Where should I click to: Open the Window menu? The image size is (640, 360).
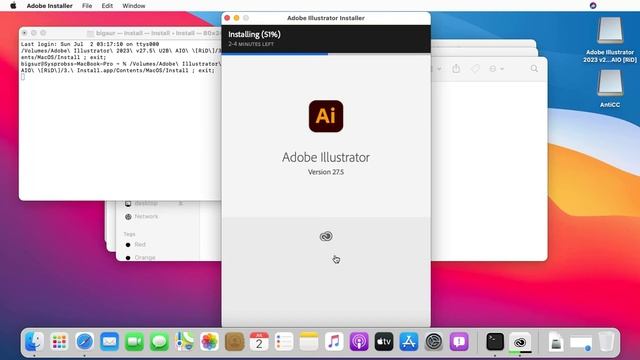click(133, 6)
